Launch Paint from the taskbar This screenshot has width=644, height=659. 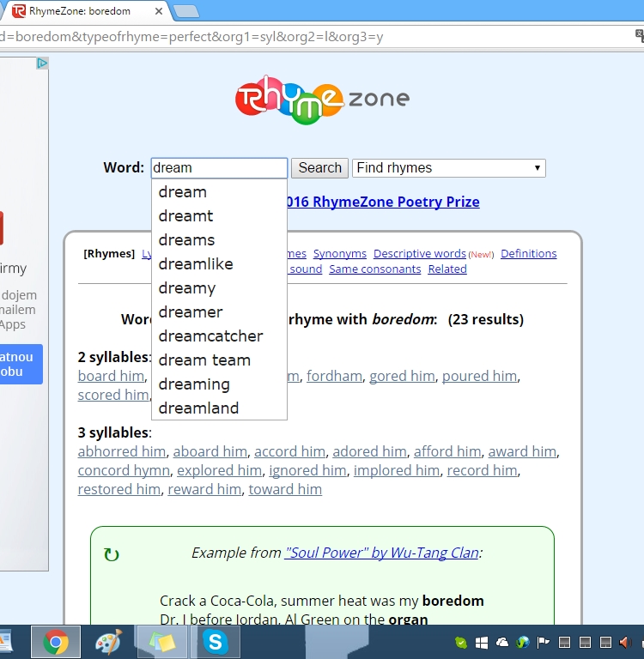click(108, 642)
